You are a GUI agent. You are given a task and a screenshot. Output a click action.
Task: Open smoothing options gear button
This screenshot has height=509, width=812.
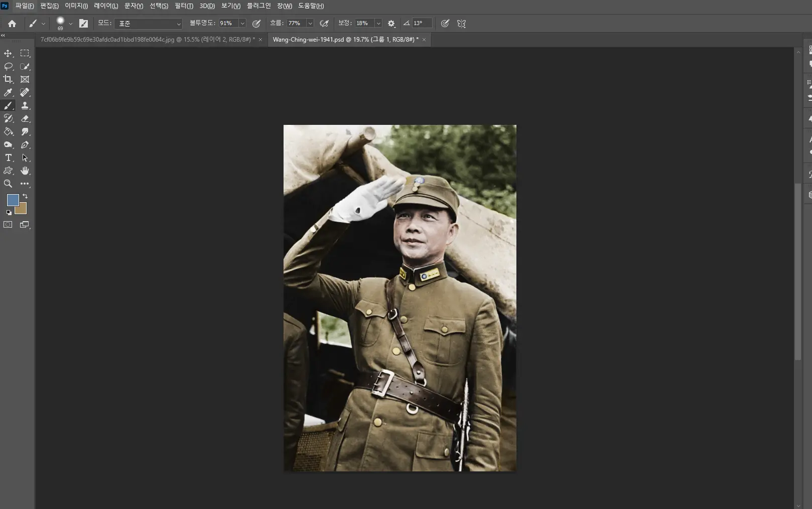pos(391,24)
